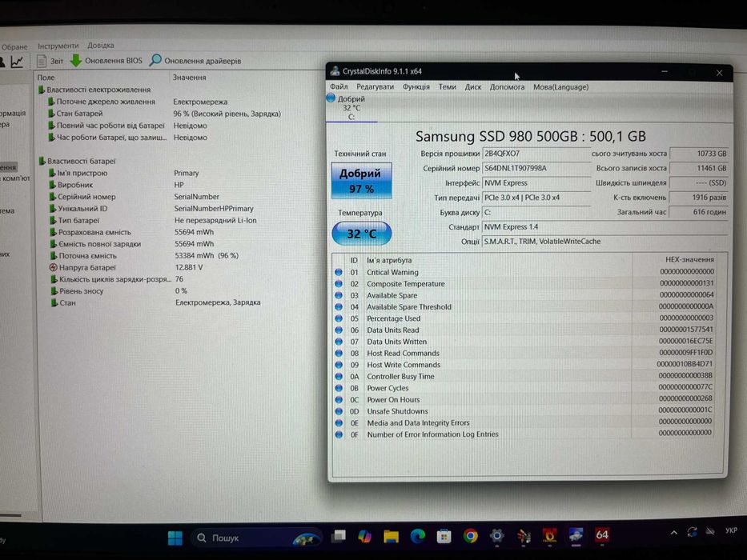Open the Допомога menu in CrystalDiskInfo
The height and width of the screenshot is (560, 747).
click(x=507, y=86)
